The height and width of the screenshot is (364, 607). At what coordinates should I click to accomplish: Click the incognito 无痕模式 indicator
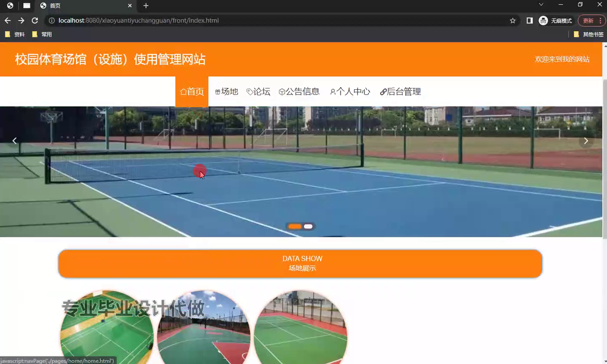point(556,20)
